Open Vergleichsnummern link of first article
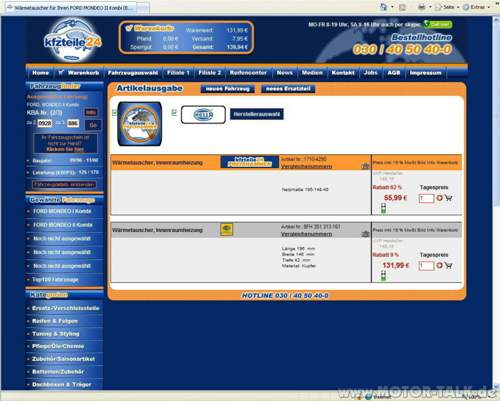Screen dimensions: 500x401 pos(306,166)
